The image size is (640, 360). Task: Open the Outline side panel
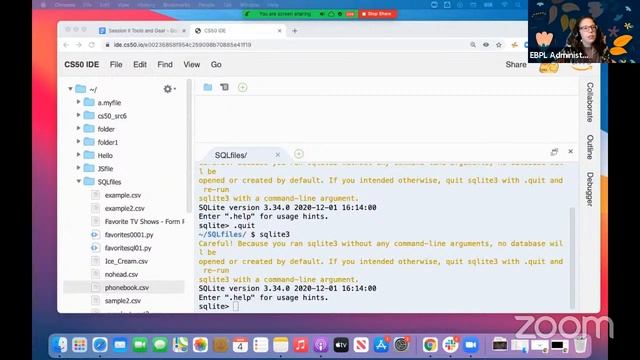point(590,147)
